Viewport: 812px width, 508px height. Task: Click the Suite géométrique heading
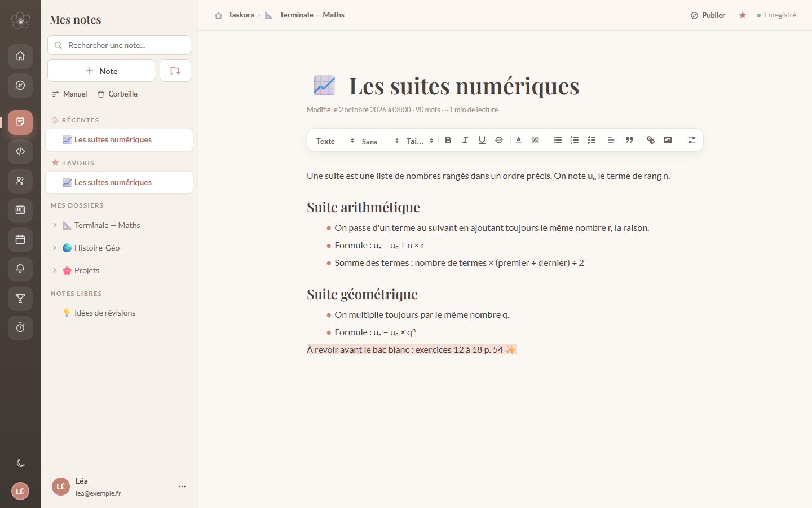[x=362, y=294]
